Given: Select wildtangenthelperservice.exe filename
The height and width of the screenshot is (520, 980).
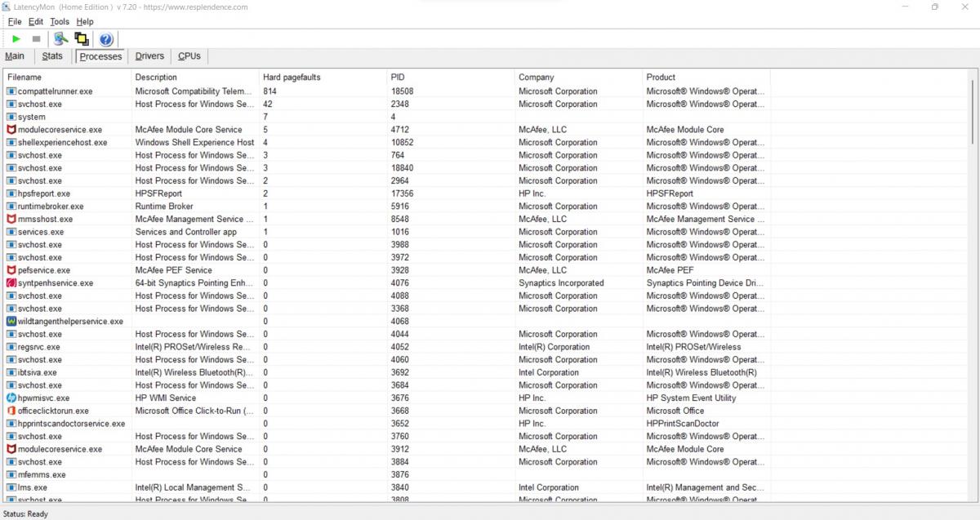Looking at the screenshot, I should [70, 322].
